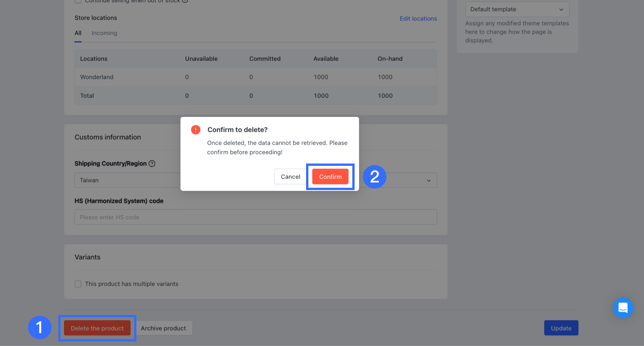Click the Archive product button
The height and width of the screenshot is (346, 644).
pos(163,328)
